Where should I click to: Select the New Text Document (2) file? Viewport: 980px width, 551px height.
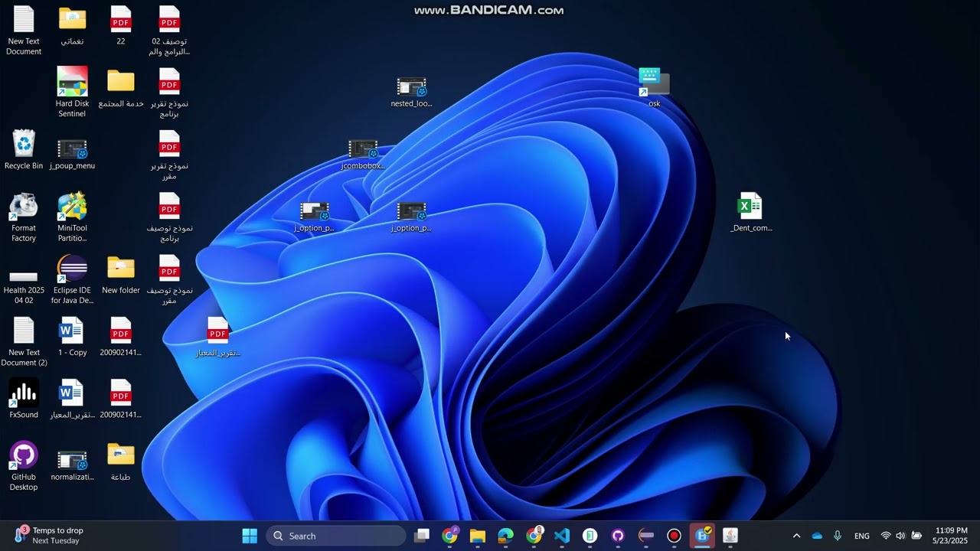coord(24,342)
